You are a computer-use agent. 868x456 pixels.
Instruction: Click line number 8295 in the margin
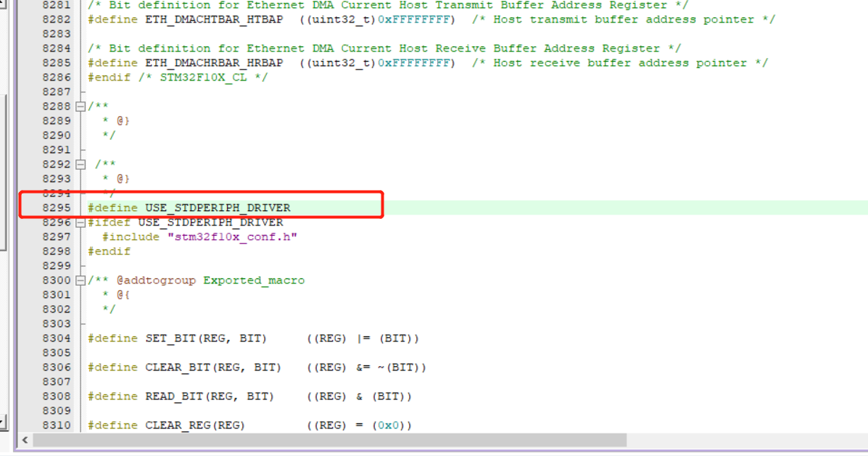58,207
